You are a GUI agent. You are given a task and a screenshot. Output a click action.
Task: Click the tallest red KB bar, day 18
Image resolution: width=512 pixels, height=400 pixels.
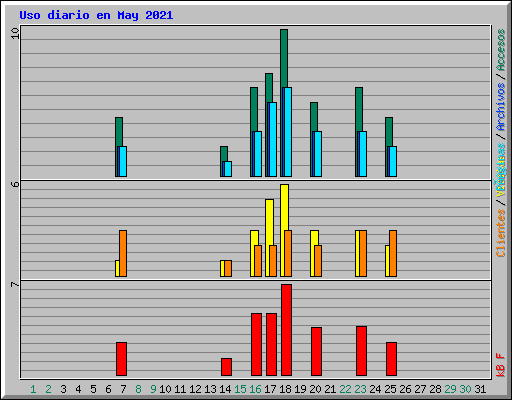point(286,330)
